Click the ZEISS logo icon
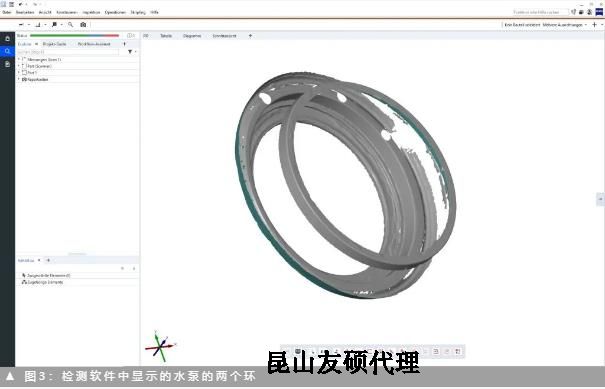605x389 pixels. coord(599,12)
